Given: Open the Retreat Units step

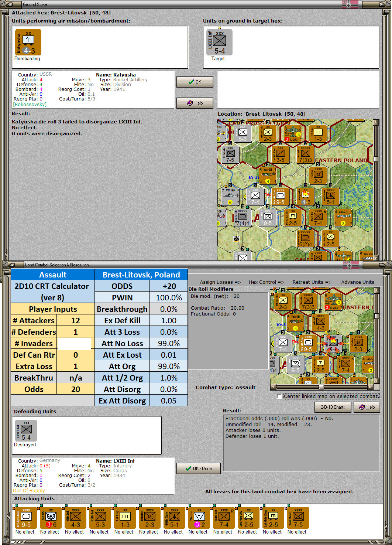Looking at the screenshot, I should click(x=312, y=282).
